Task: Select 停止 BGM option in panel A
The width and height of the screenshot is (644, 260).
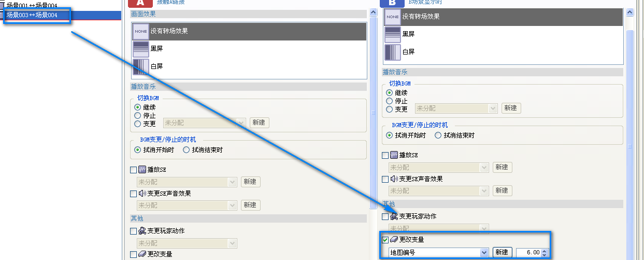Action: click(138, 115)
